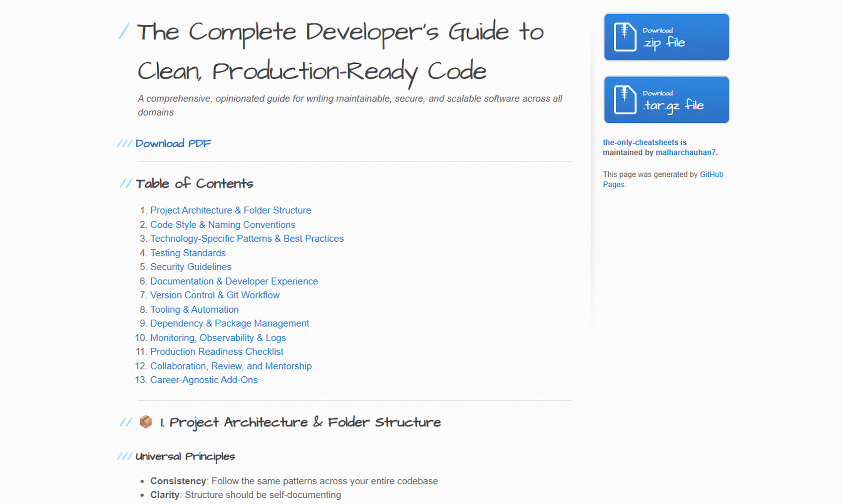Open Production Readiness Checklist link
Image resolution: width=843 pixels, height=504 pixels.
tap(217, 352)
